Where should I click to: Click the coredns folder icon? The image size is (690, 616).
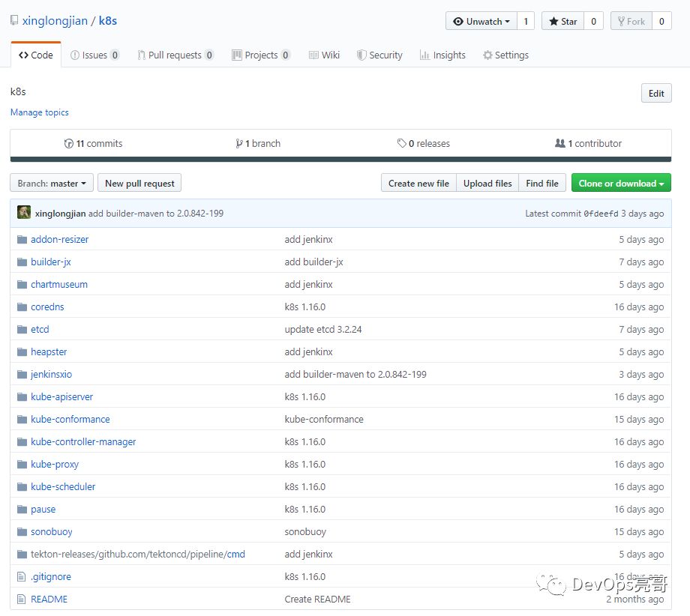point(22,307)
